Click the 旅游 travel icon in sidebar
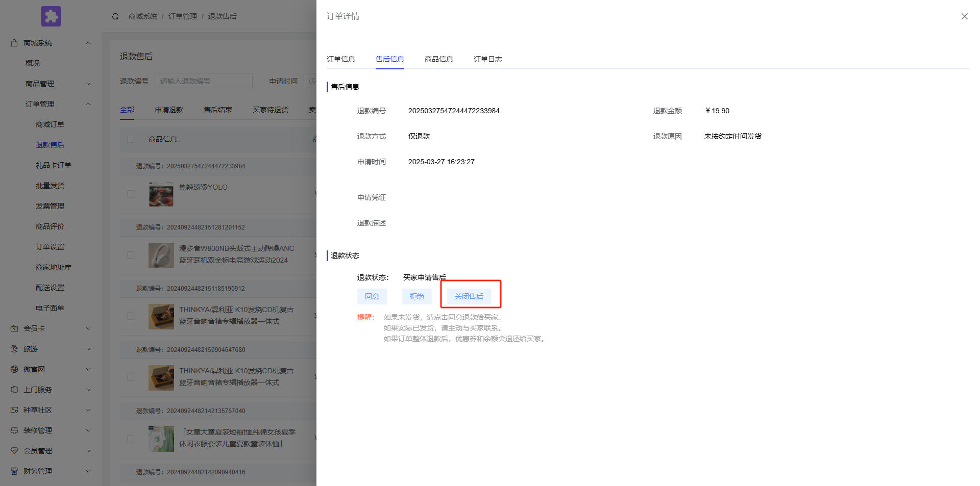Screen dimensions: 980x486 14,348
